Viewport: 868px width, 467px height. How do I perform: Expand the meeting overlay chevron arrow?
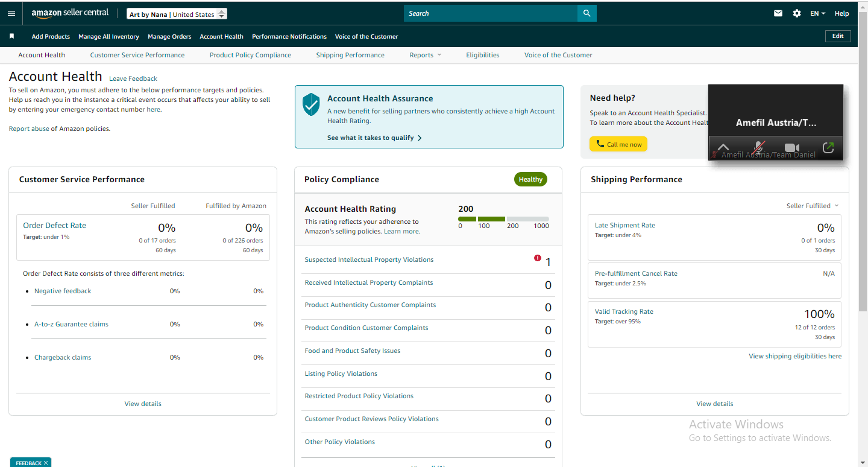(723, 147)
